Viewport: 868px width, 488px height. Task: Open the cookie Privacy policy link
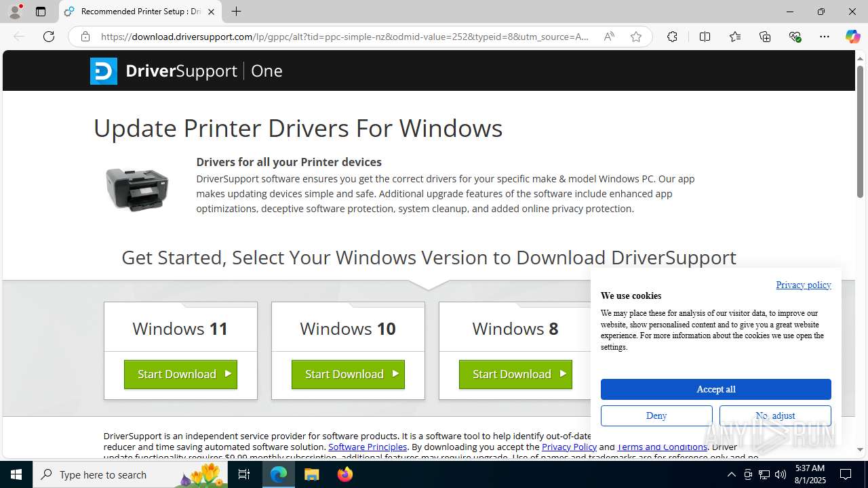tap(804, 285)
